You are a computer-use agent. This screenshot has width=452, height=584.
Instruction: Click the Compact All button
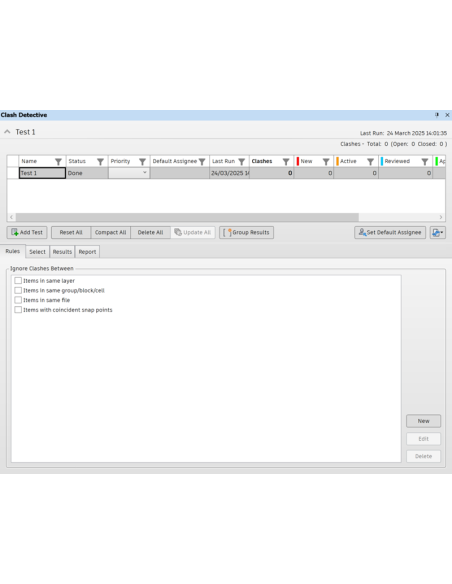click(111, 232)
